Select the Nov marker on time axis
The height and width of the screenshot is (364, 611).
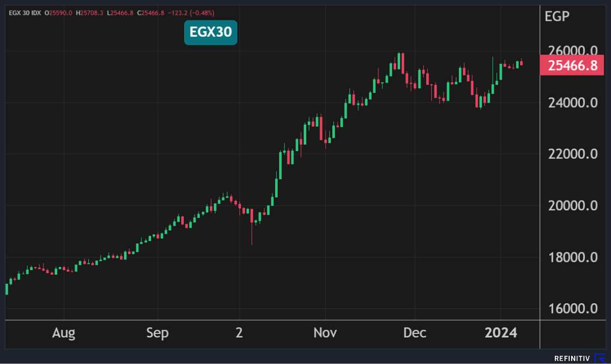pos(325,333)
